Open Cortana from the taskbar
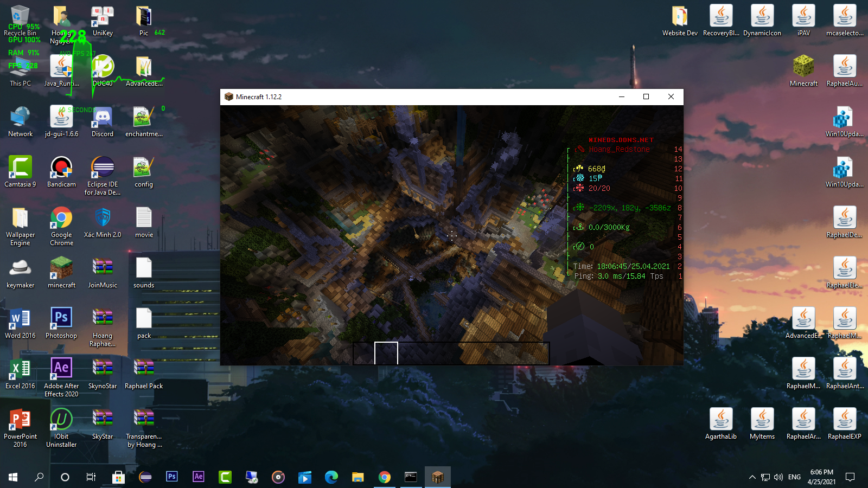 tap(65, 477)
